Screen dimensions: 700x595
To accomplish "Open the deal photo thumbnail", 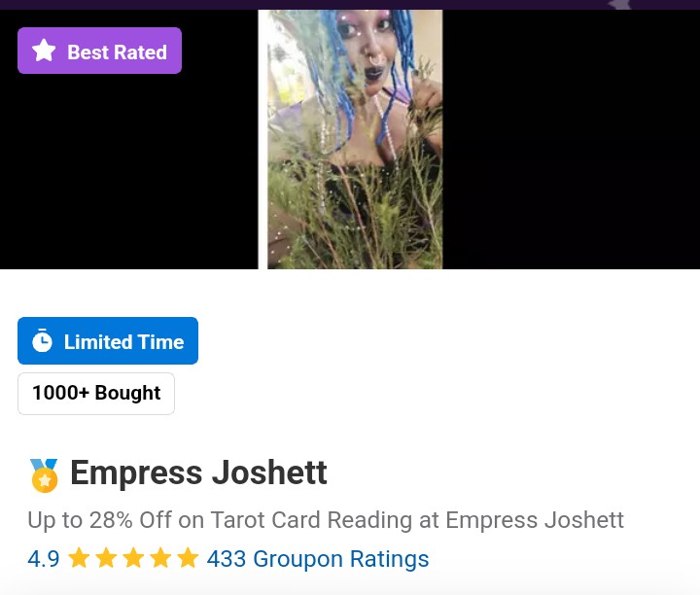I will click(x=350, y=139).
